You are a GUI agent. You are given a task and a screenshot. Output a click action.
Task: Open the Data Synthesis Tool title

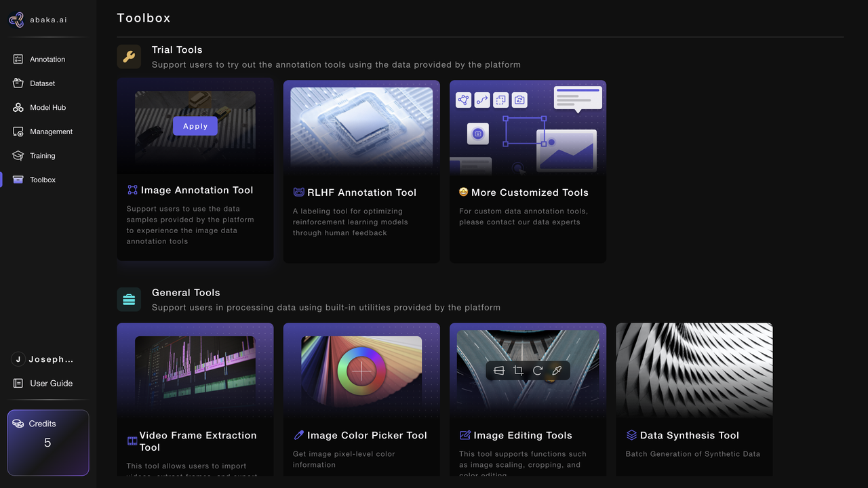click(690, 435)
